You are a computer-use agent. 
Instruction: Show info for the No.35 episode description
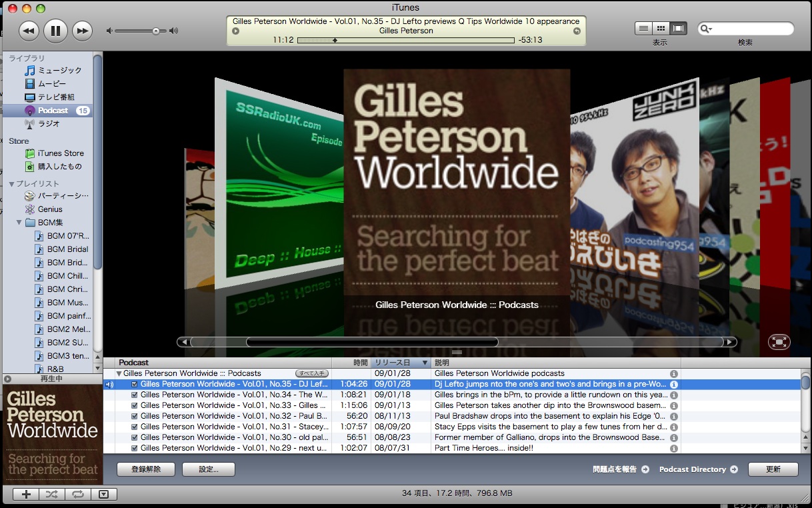pyautogui.click(x=673, y=384)
